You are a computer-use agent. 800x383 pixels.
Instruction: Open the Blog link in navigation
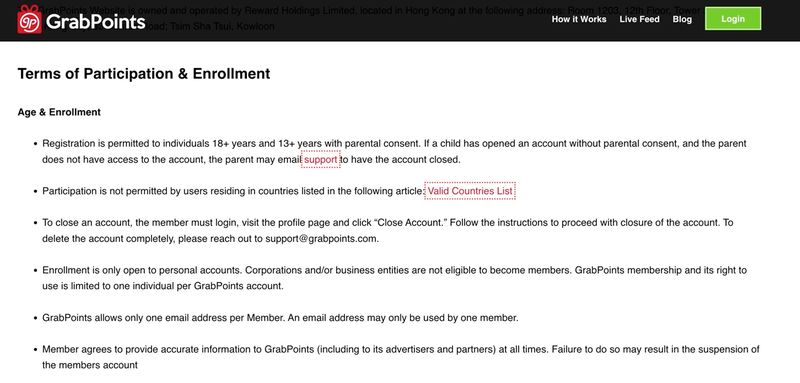682,19
